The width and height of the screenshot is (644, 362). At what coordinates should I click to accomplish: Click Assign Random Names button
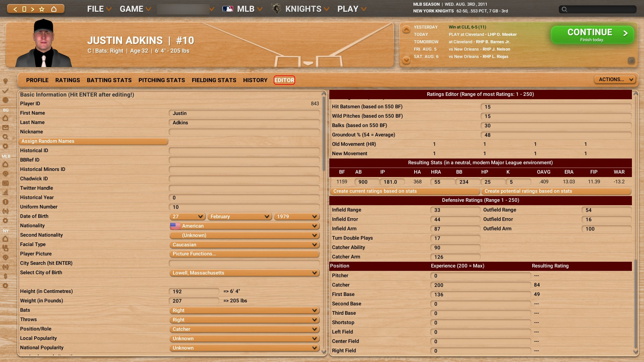tap(93, 141)
